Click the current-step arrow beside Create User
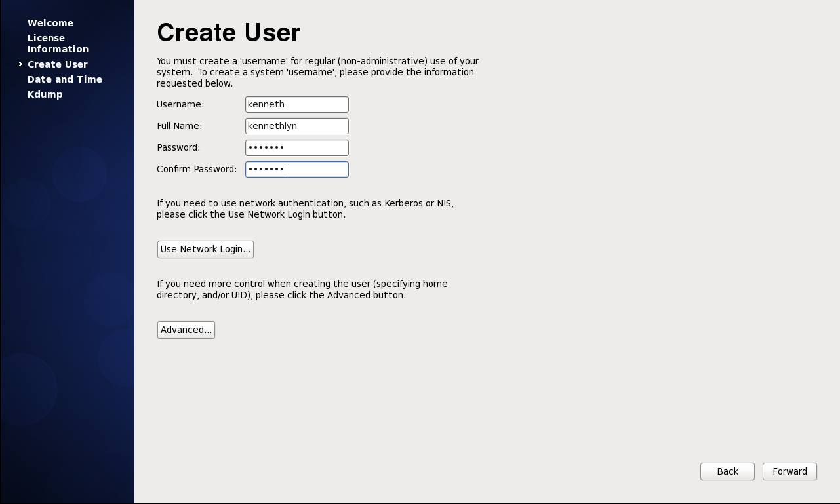The height and width of the screenshot is (504, 840). [x=21, y=64]
